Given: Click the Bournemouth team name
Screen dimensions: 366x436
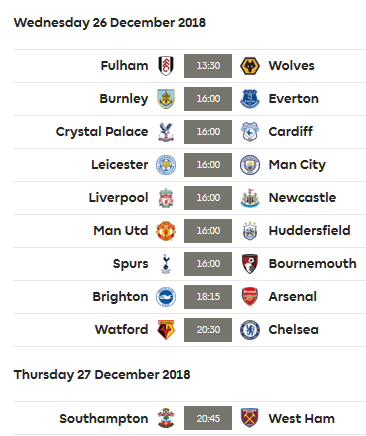Looking at the screenshot, I should [312, 263].
